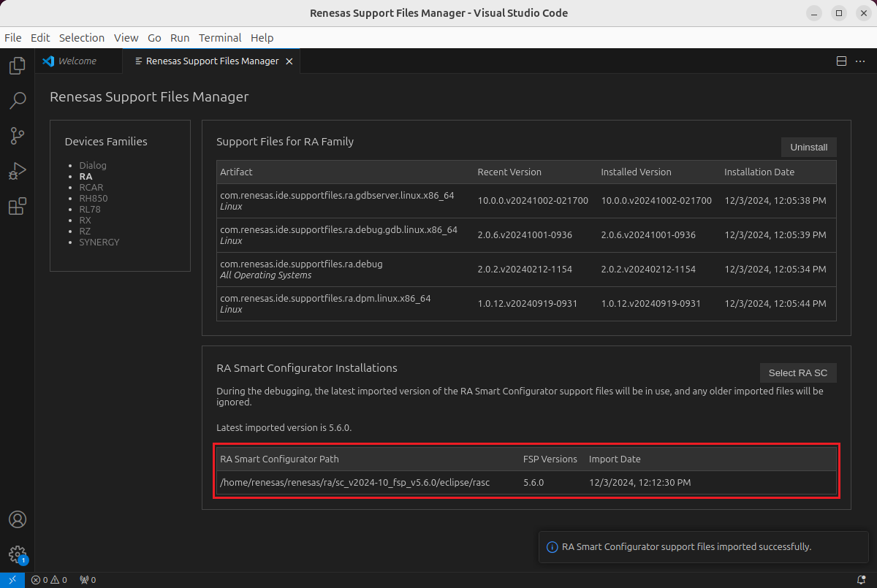The image size is (877, 588).
Task: Open the Source Control view icon
Action: [18, 135]
